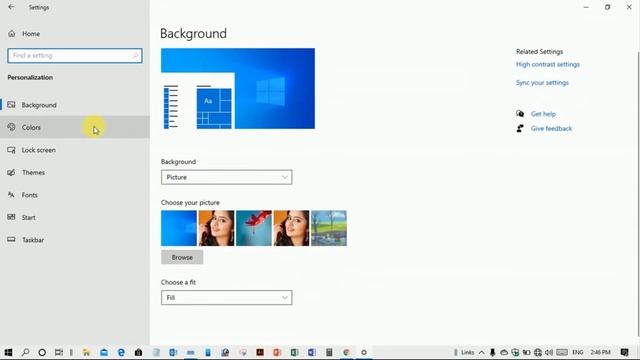Choose the blue Windows default picture thumbnail
The image size is (640, 360).
tap(179, 228)
